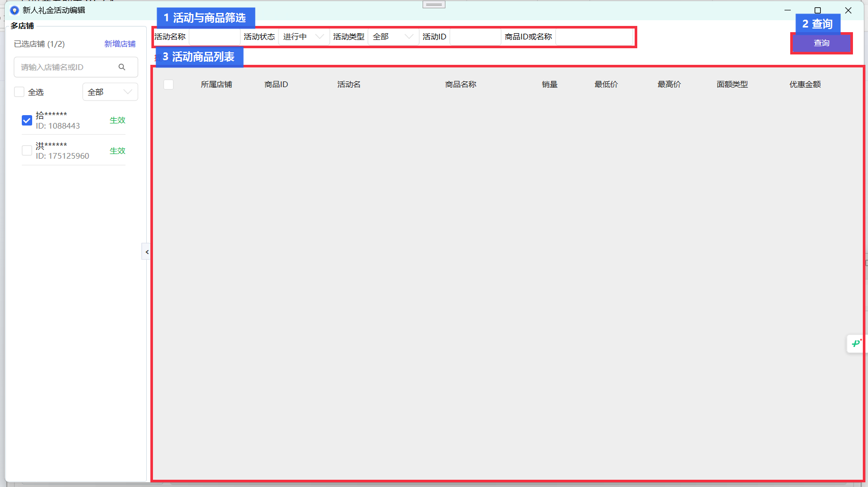
Task: Open the 活动状态 dropdown showing 进行中
Action: pyautogui.click(x=304, y=37)
